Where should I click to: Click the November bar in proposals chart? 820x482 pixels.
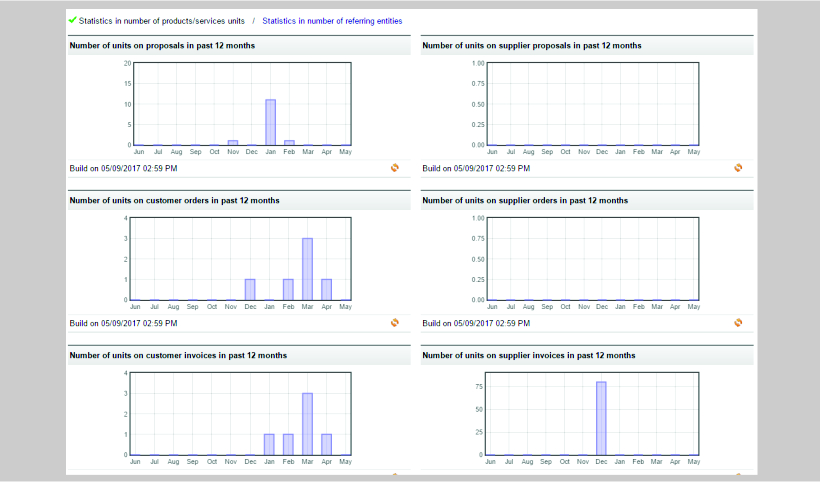[232, 142]
